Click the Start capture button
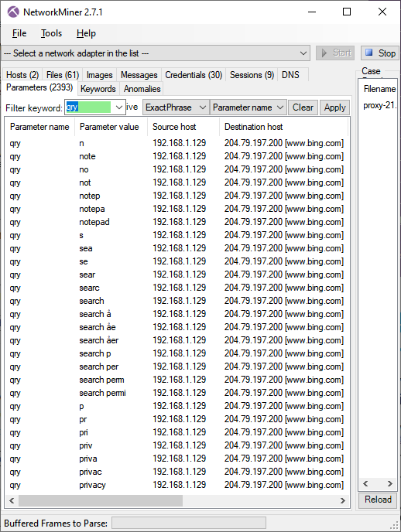Screen dimensions: 401x532 pyautogui.click(x=335, y=53)
